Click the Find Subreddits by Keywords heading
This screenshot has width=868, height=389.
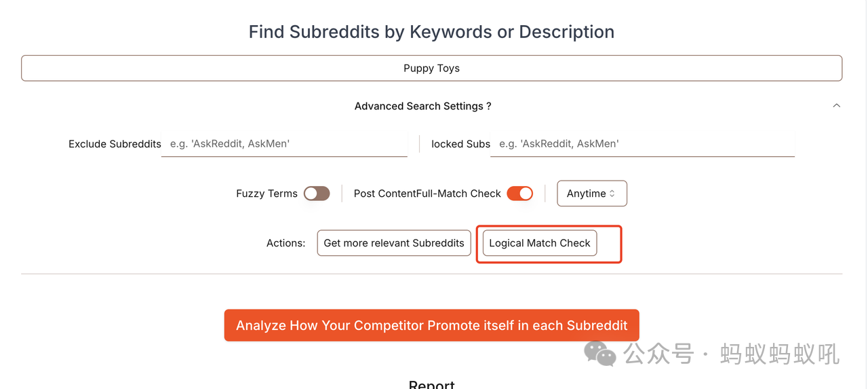(431, 32)
